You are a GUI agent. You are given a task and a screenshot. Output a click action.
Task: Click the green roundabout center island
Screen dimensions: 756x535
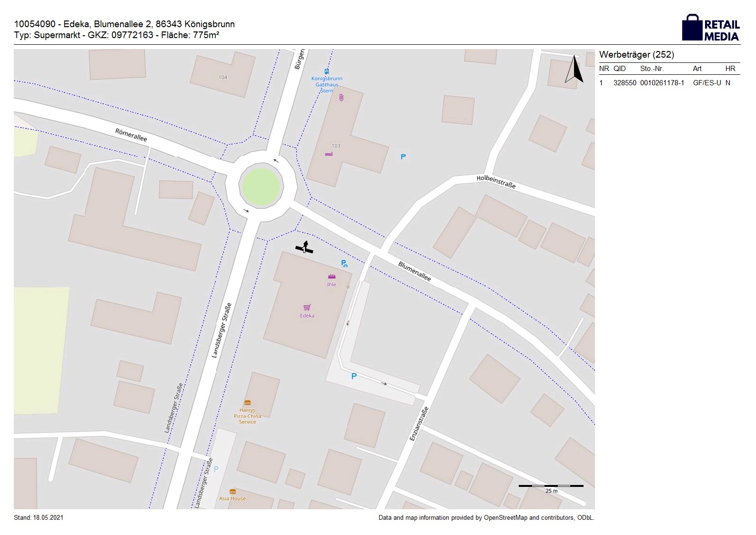point(261,186)
